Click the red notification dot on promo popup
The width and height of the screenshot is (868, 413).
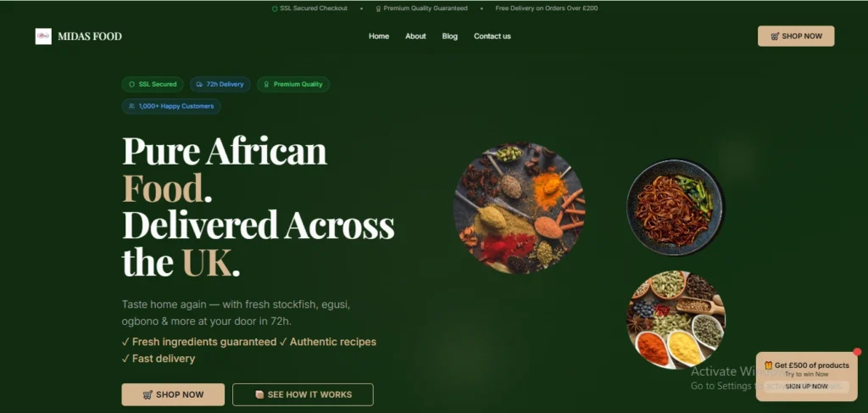[858, 352]
